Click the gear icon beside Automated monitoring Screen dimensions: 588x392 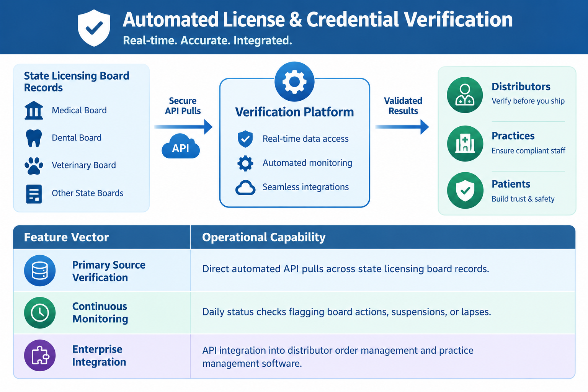point(245,163)
